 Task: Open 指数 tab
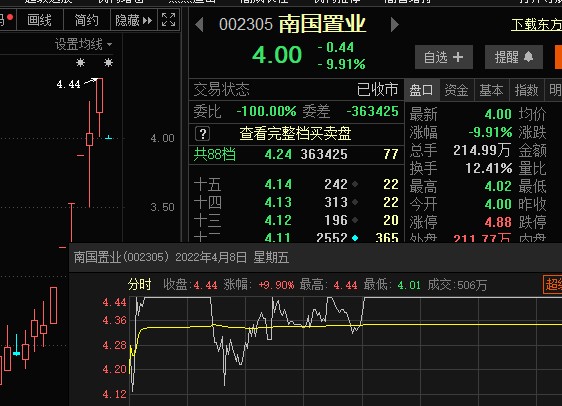point(526,90)
